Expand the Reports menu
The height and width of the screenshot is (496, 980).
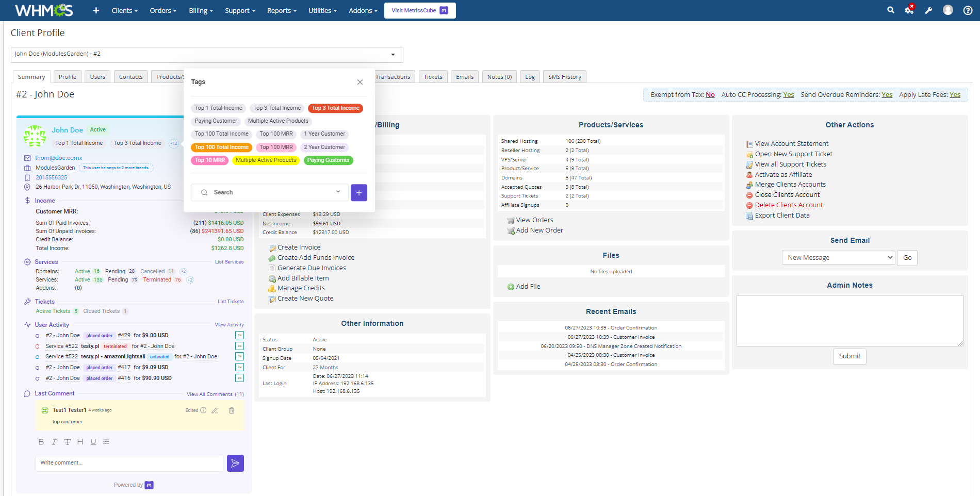pos(282,10)
